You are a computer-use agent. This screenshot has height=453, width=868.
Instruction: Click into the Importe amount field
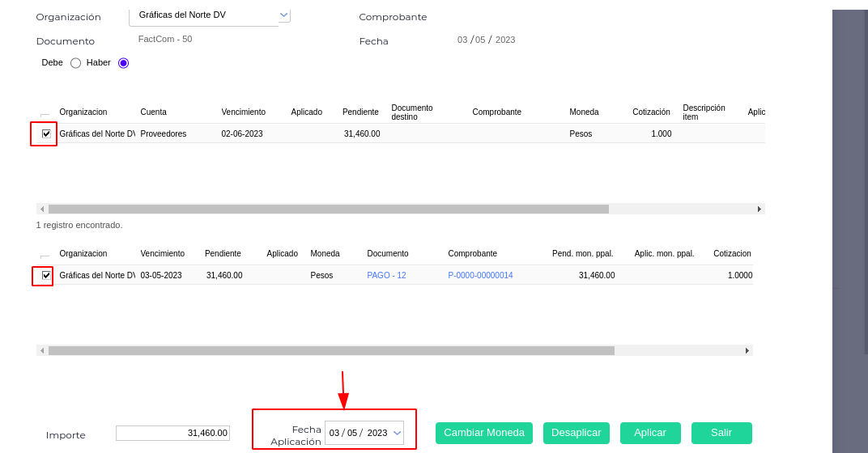coord(172,433)
